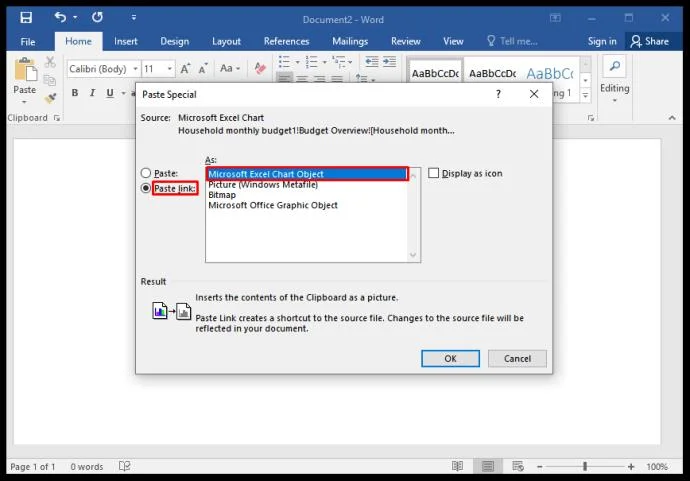Click Cancel in Paste Special dialog

click(517, 359)
